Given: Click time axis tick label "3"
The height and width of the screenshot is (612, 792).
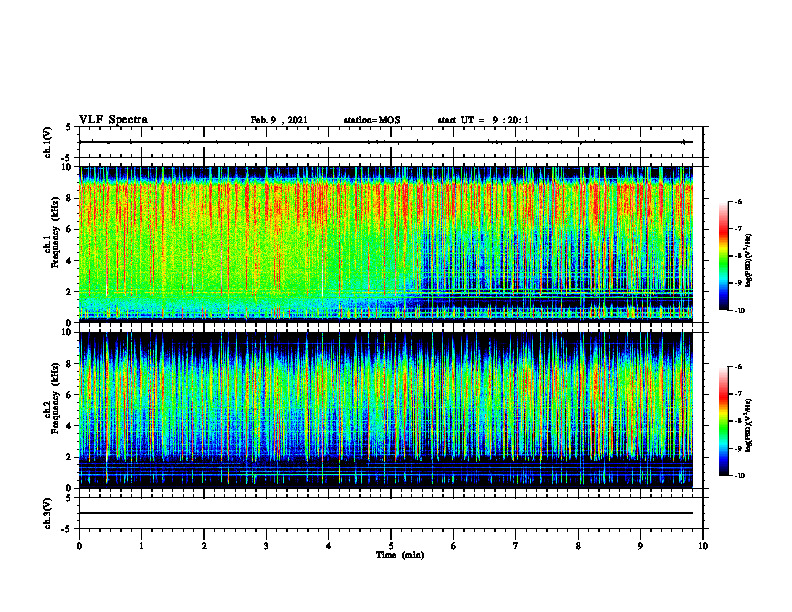Looking at the screenshot, I should pos(266,546).
